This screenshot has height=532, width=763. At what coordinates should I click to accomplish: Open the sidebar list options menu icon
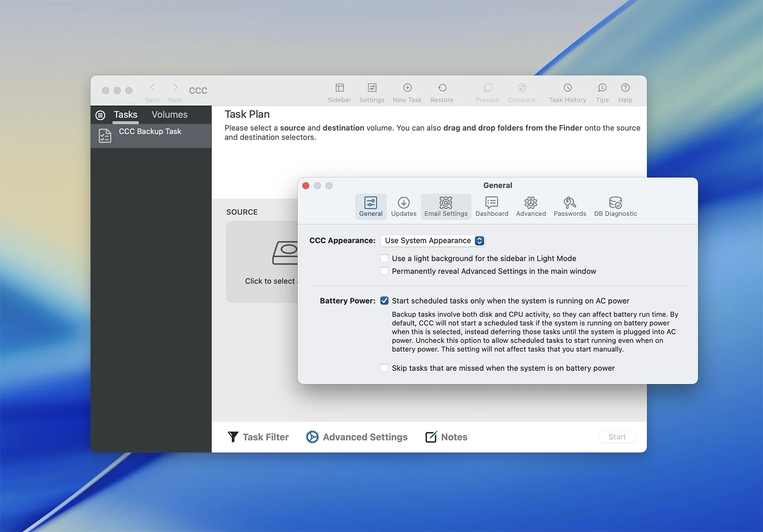(x=101, y=115)
